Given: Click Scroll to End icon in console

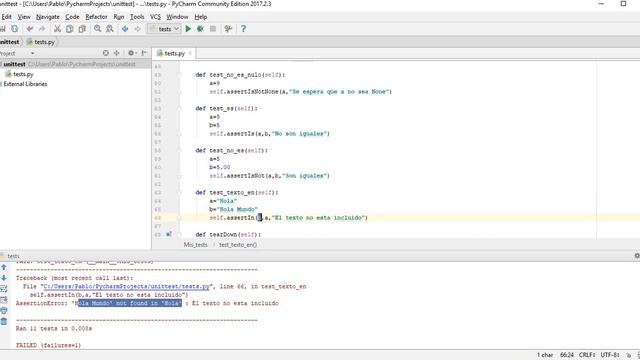Looking at the screenshot, I should (4, 300).
